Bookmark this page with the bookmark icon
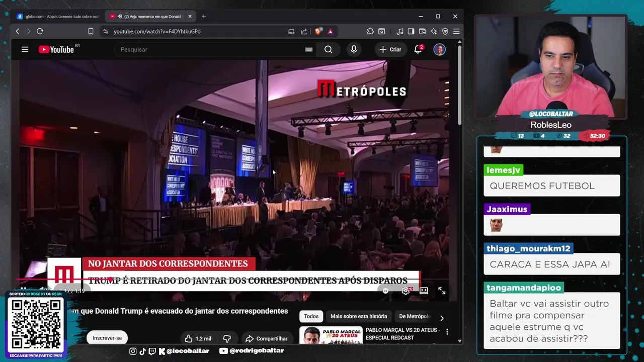The width and height of the screenshot is (644, 362). pyautogui.click(x=91, y=31)
